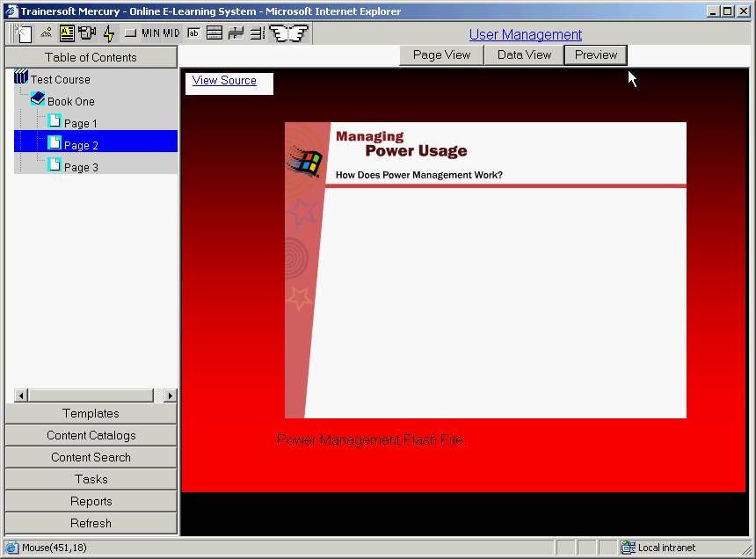Viewport: 756px width, 559px height.
Task: Click the insert image landscape icon
Action: [x=46, y=33]
